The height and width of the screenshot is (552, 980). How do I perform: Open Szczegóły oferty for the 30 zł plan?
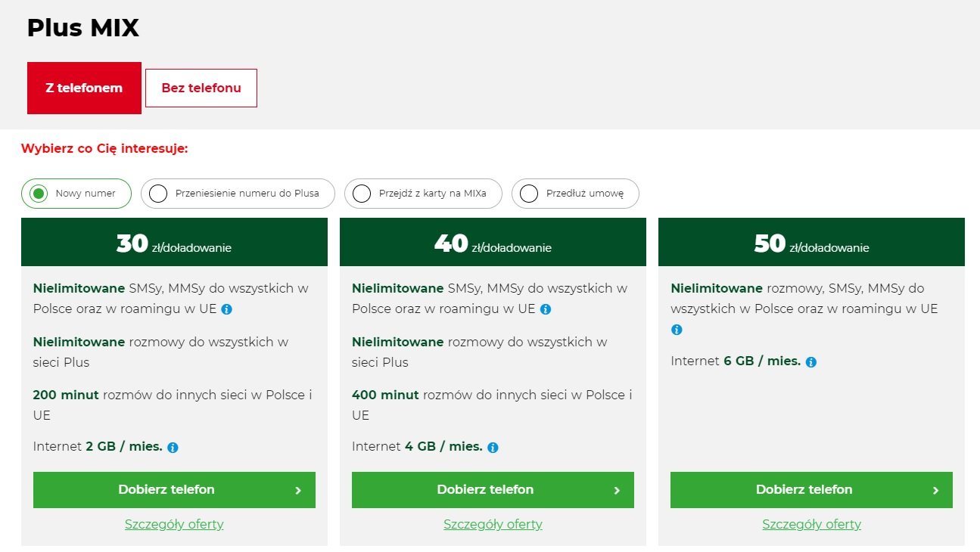(x=174, y=524)
